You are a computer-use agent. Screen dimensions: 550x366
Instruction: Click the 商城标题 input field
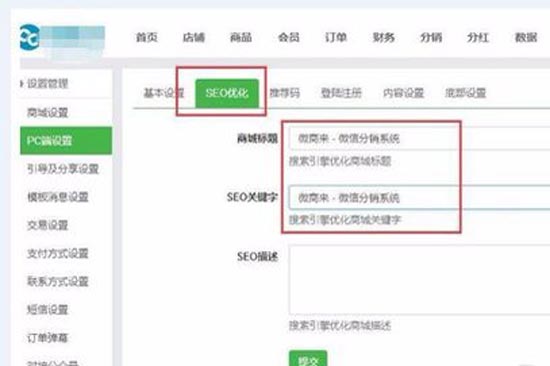tap(420, 139)
